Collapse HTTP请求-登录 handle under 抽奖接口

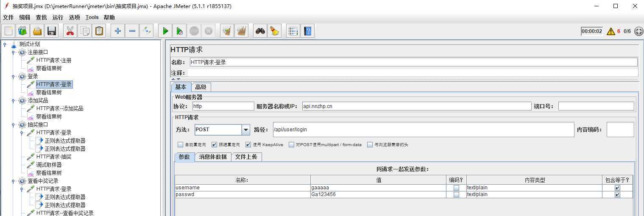pos(22,133)
